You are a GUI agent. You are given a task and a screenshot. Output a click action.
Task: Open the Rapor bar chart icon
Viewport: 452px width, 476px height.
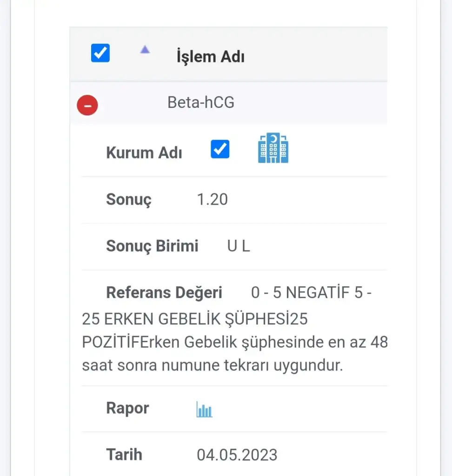point(204,410)
